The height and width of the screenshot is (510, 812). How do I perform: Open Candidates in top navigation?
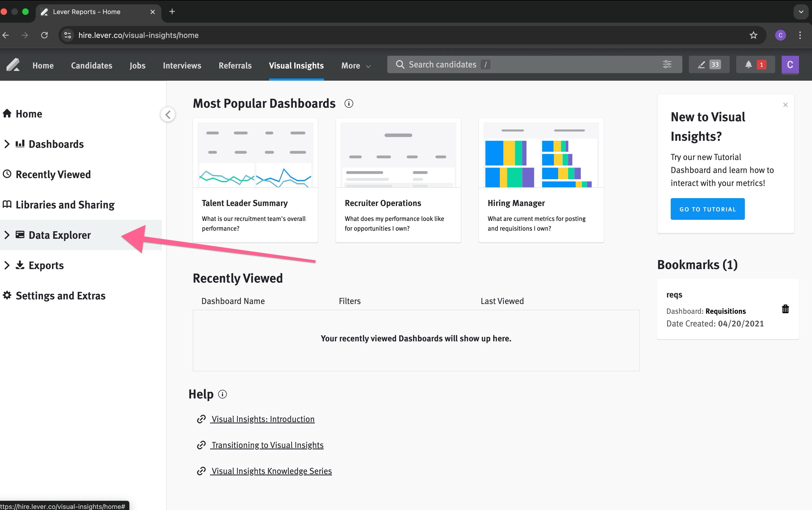tap(91, 66)
